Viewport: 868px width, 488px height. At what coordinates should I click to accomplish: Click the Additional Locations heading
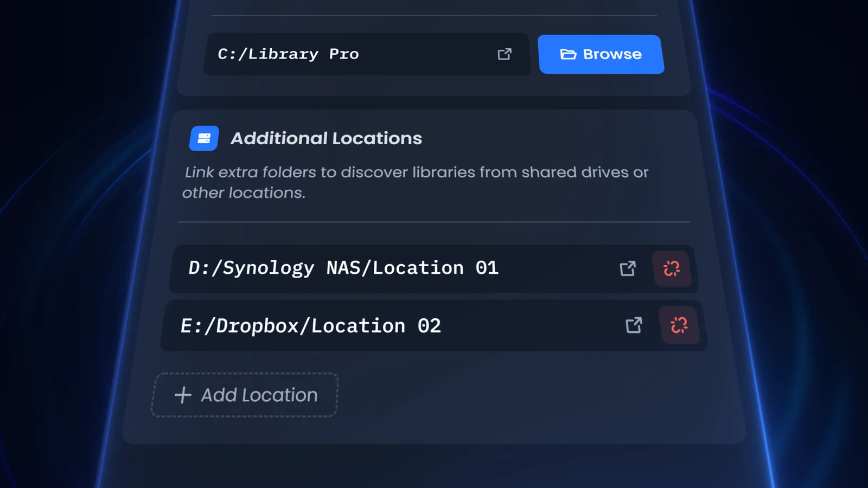(x=326, y=138)
